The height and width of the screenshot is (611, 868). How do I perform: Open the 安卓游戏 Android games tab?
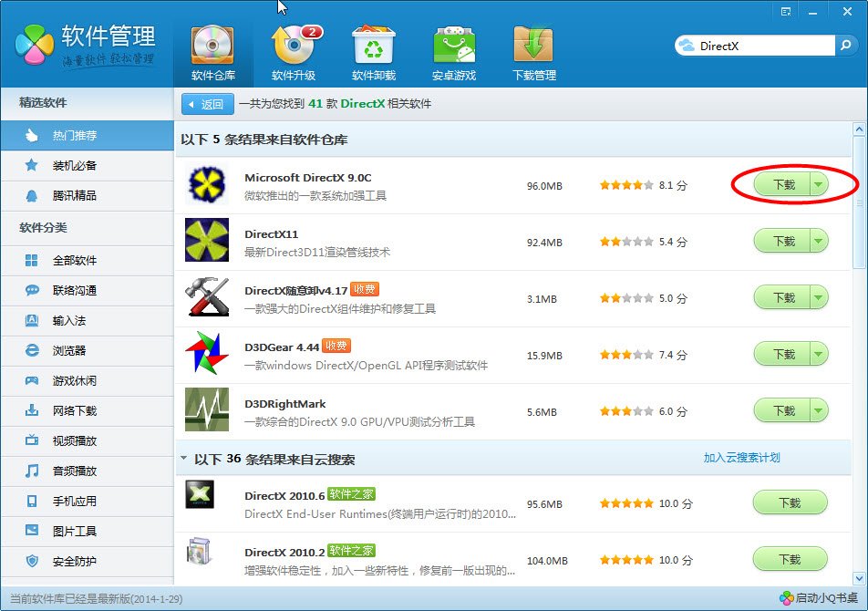coord(454,54)
